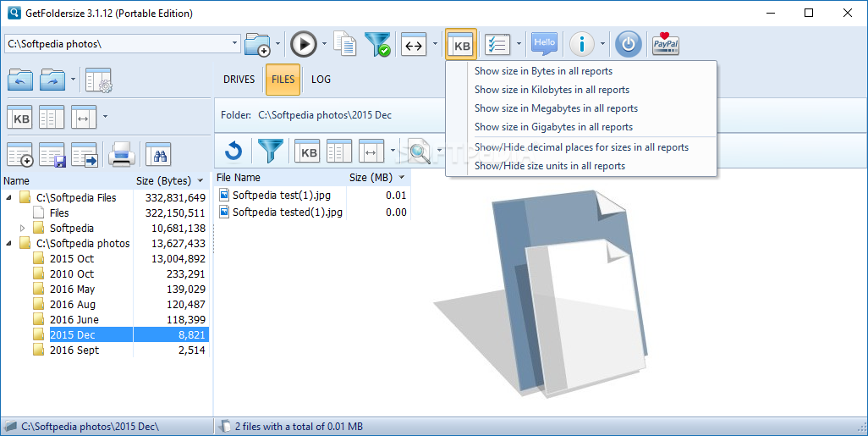The image size is (868, 436).
Task: Open column settings gear icon
Action: [99, 80]
